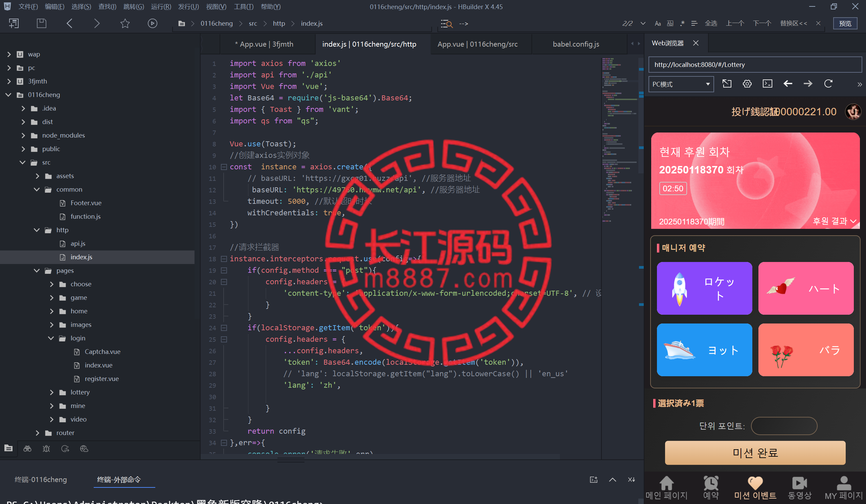Open the App.vue tab in 0116cheng/src
Viewport: 866px width, 504px height.
point(477,44)
